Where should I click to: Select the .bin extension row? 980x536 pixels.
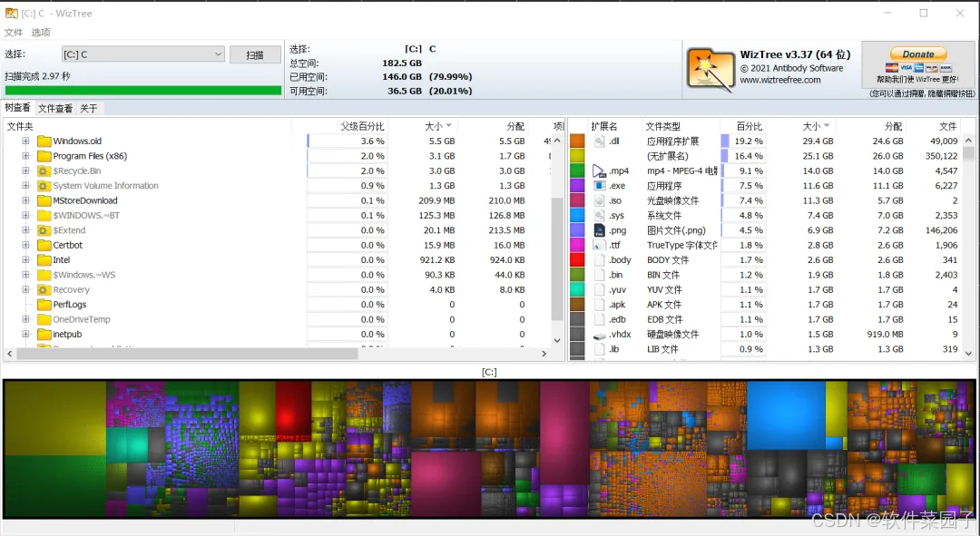pyautogui.click(x=766, y=275)
